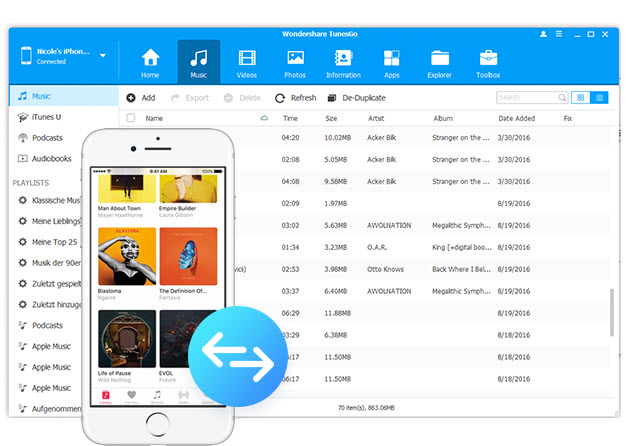
Task: Switch to grid view
Action: 580,97
